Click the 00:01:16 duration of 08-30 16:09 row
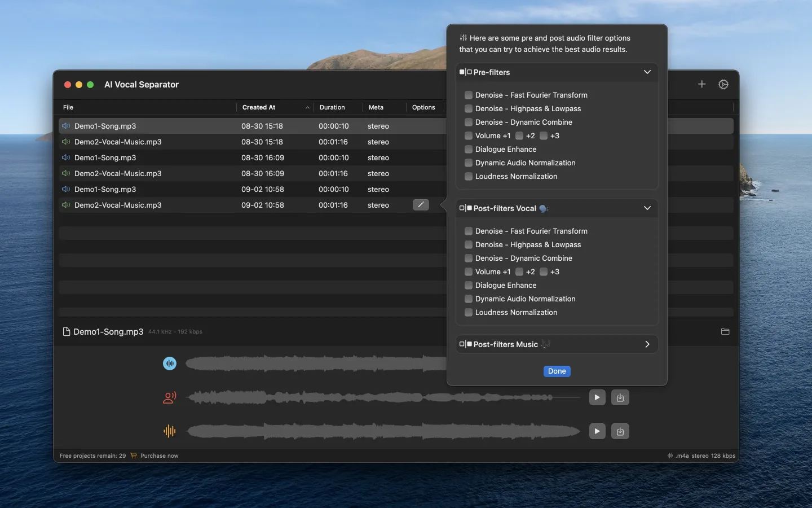Viewport: 812px width, 508px height. tap(333, 173)
